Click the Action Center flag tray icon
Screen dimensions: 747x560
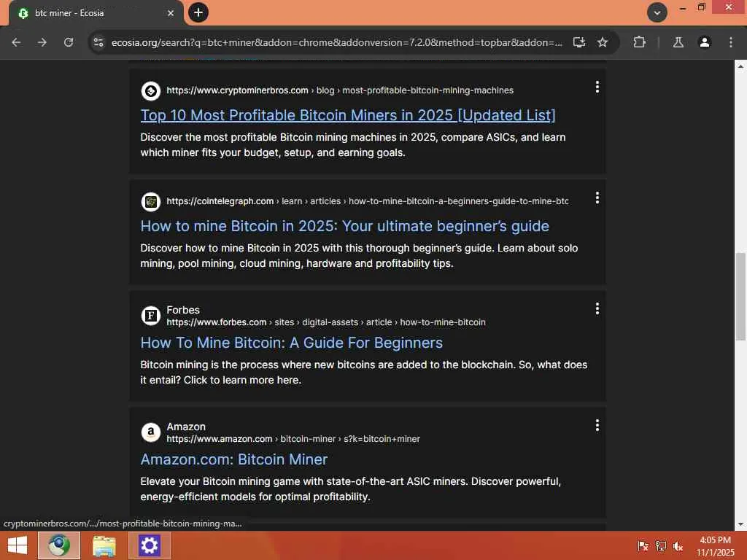[643, 546]
